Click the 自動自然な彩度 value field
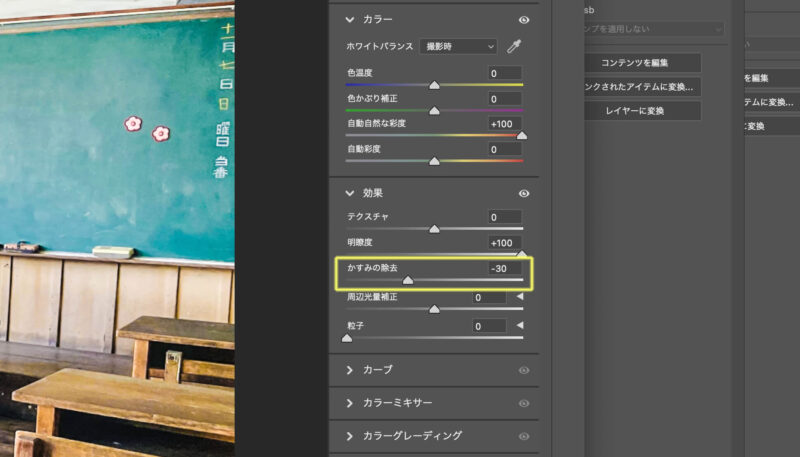Image resolution: width=800 pixels, height=457 pixels. click(505, 124)
